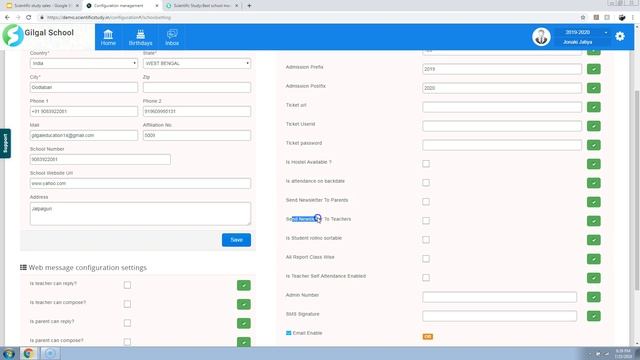Go back in browser

coord(7,18)
